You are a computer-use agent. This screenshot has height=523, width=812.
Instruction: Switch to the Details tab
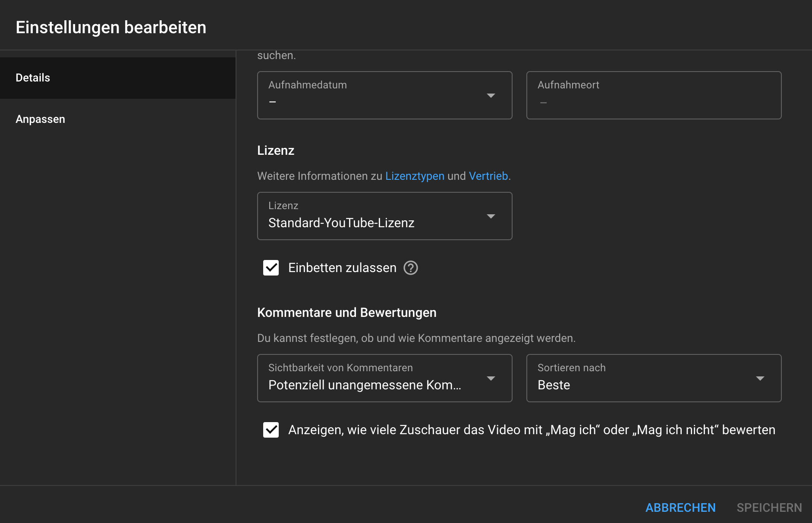click(32, 78)
